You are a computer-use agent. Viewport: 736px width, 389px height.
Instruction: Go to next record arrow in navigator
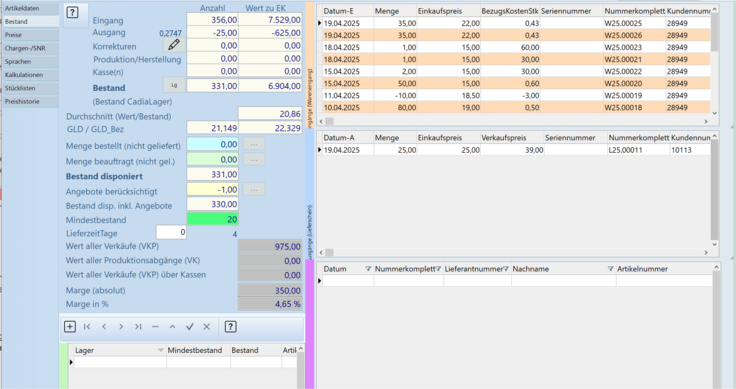pos(121,327)
